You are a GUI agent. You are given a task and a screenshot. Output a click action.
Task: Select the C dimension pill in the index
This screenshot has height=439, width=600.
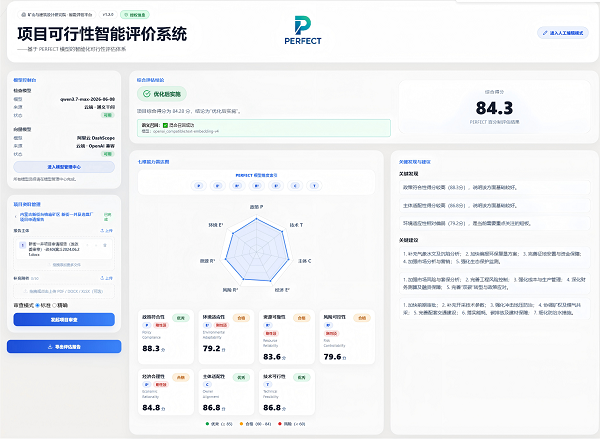tap(295, 186)
